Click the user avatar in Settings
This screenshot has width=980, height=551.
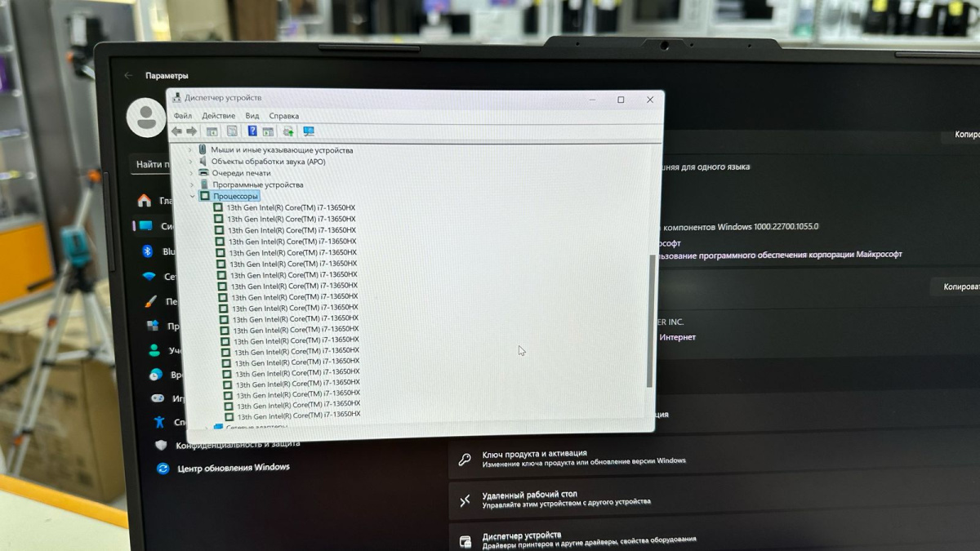(x=146, y=118)
